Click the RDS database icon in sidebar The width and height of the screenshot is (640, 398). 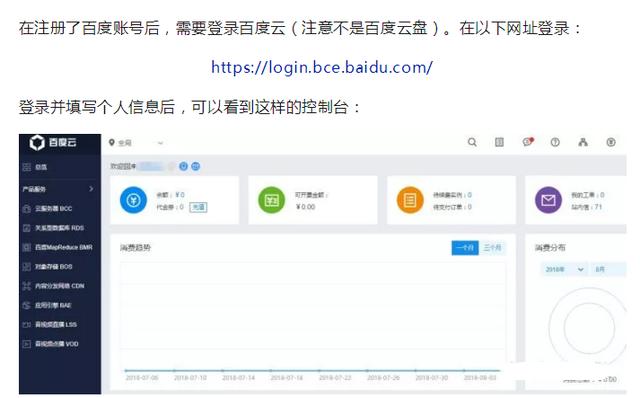(27, 228)
